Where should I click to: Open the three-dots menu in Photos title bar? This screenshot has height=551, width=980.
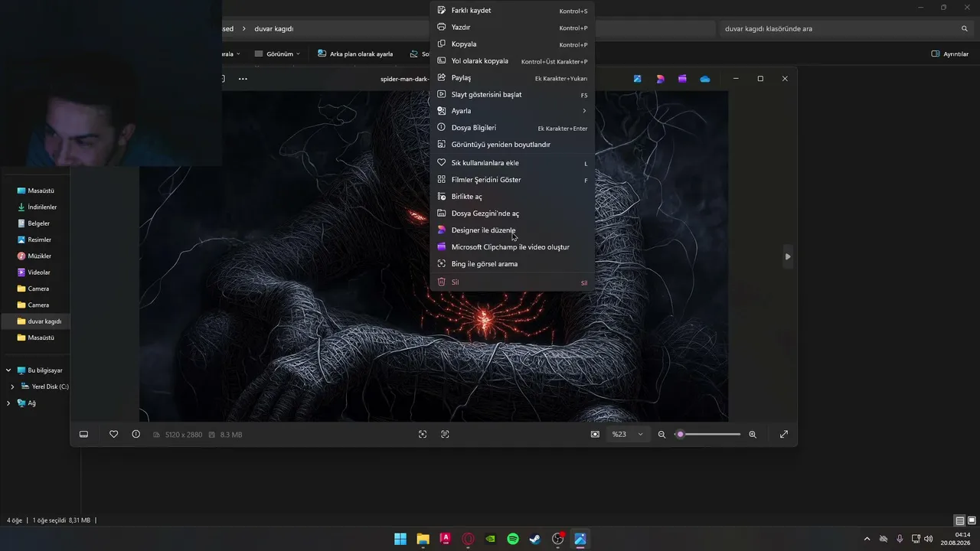pos(243,79)
